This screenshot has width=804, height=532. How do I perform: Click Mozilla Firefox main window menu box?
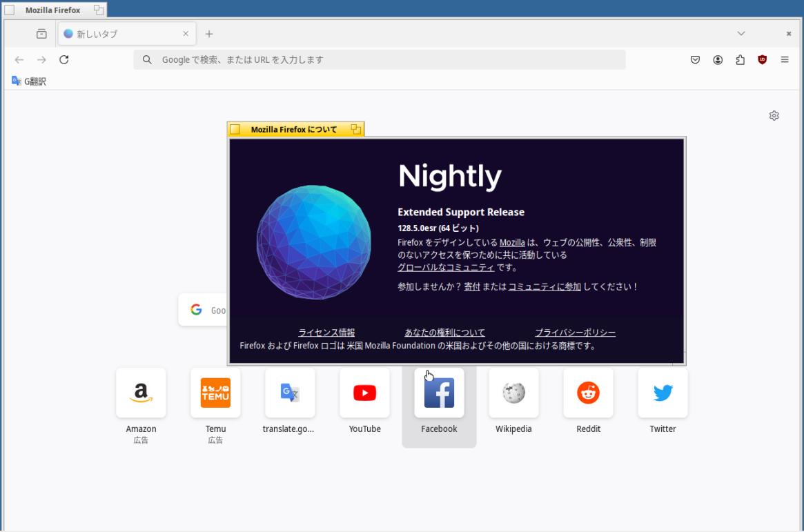click(9, 10)
